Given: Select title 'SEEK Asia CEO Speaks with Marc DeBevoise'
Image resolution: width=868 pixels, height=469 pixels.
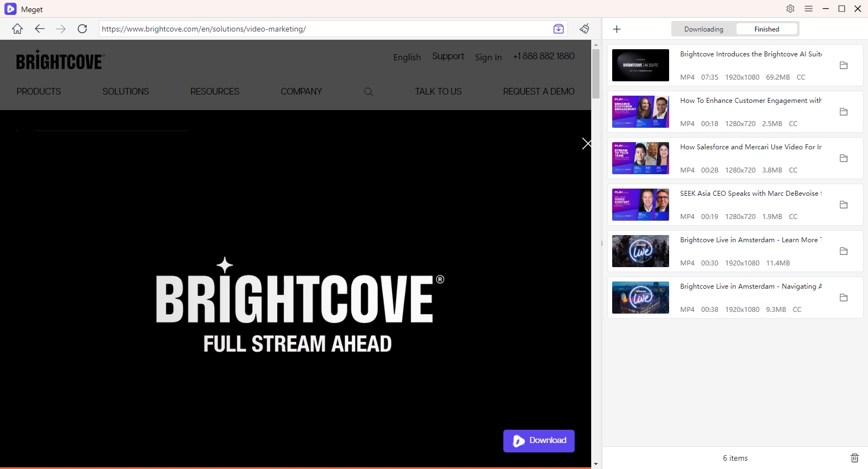Looking at the screenshot, I should pyautogui.click(x=751, y=194).
